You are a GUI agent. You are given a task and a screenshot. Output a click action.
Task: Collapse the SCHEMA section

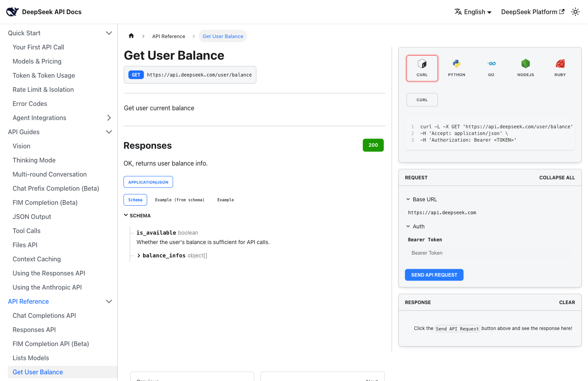[x=137, y=215]
